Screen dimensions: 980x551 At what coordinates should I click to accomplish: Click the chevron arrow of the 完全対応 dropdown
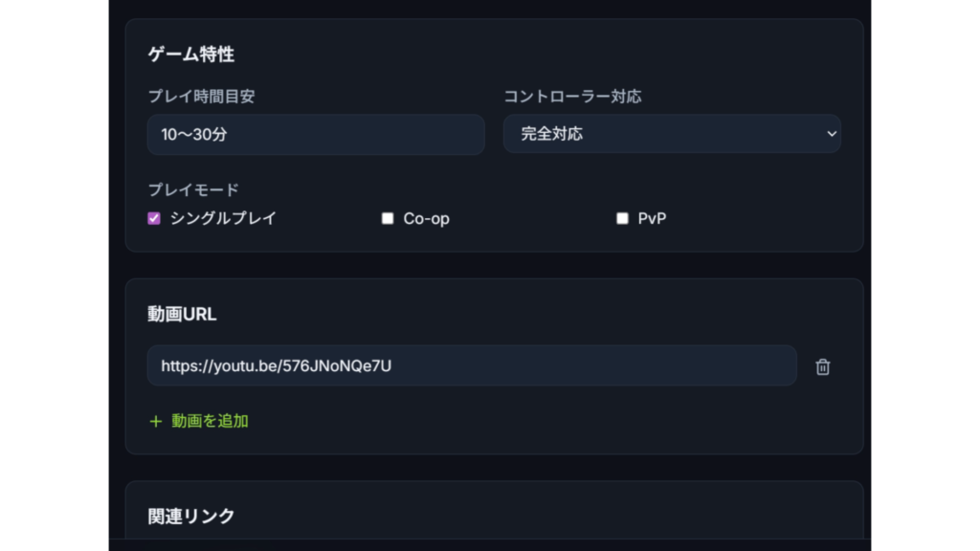pos(831,134)
